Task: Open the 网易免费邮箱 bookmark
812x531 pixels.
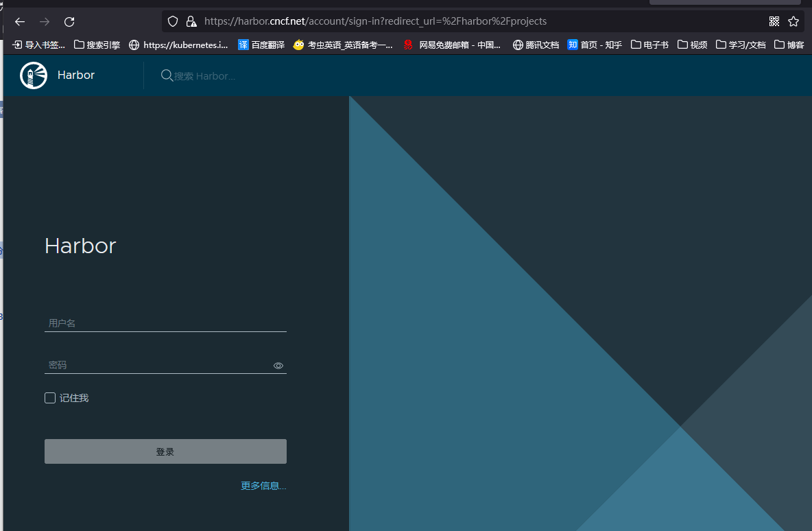Action: click(452, 45)
